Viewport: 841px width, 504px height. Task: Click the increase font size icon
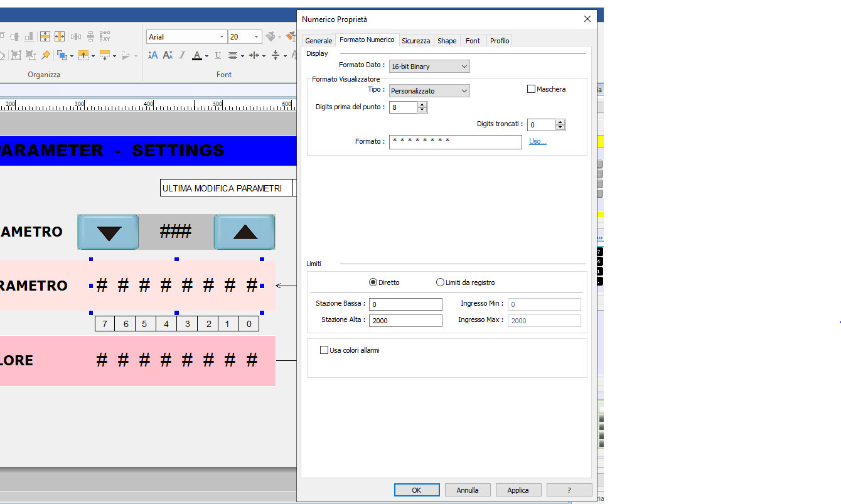click(153, 55)
